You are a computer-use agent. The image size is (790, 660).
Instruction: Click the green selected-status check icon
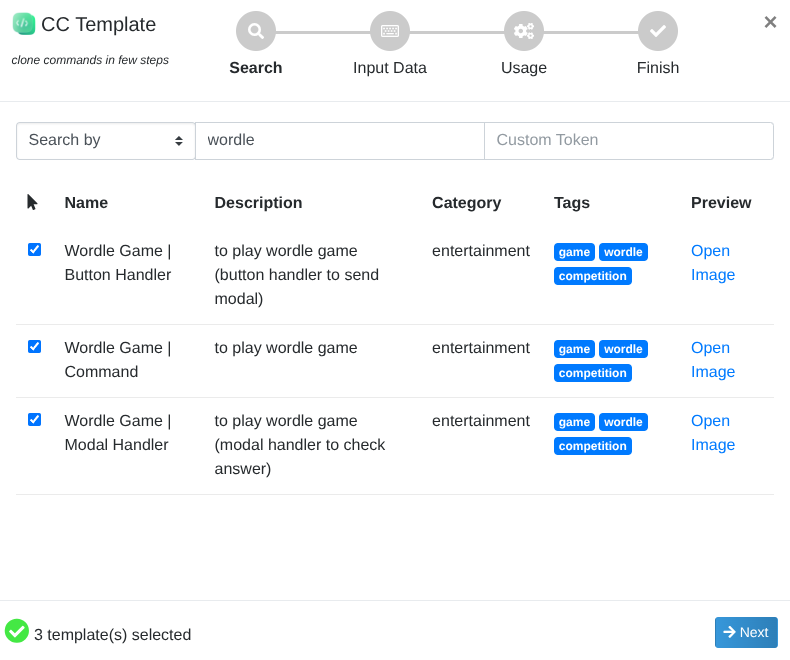pos(17,631)
